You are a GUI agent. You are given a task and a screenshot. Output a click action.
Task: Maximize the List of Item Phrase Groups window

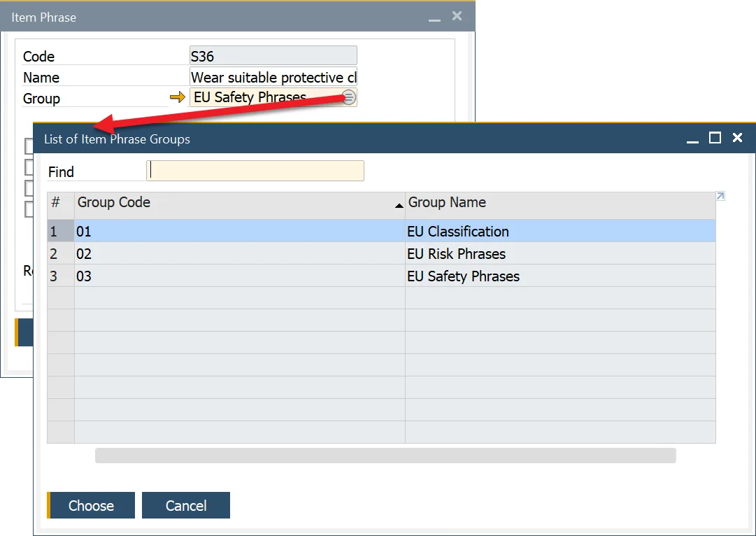715,138
